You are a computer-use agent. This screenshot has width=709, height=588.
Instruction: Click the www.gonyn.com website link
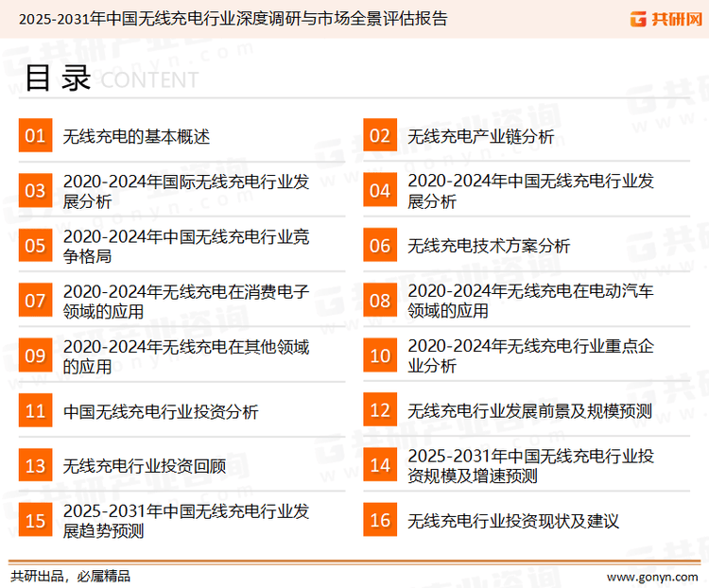[x=650, y=576]
